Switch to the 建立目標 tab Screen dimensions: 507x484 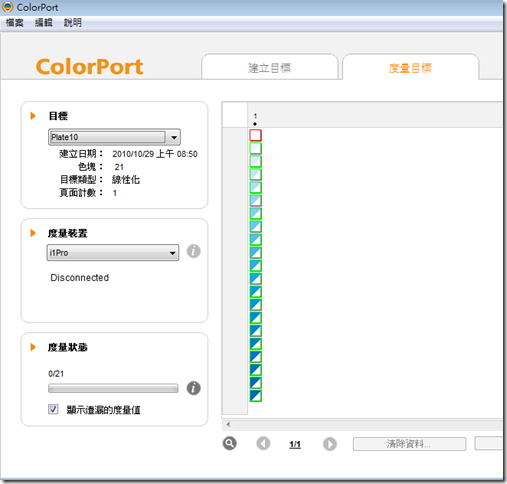(x=269, y=68)
